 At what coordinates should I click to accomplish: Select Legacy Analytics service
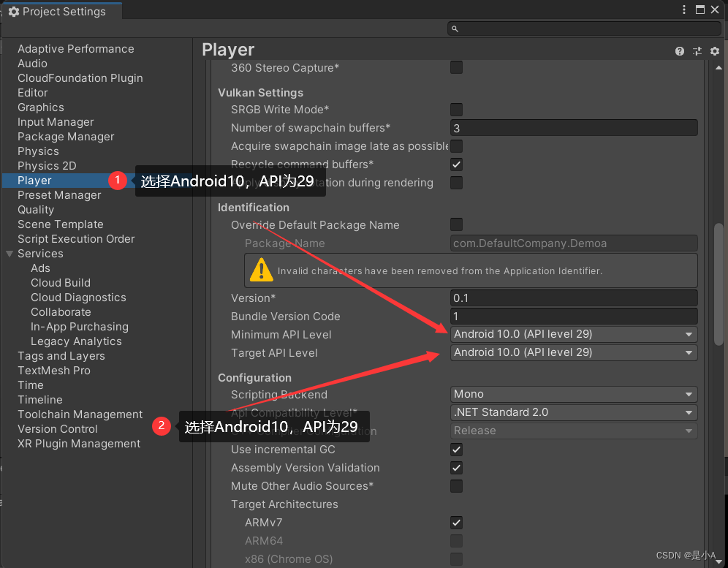(76, 341)
